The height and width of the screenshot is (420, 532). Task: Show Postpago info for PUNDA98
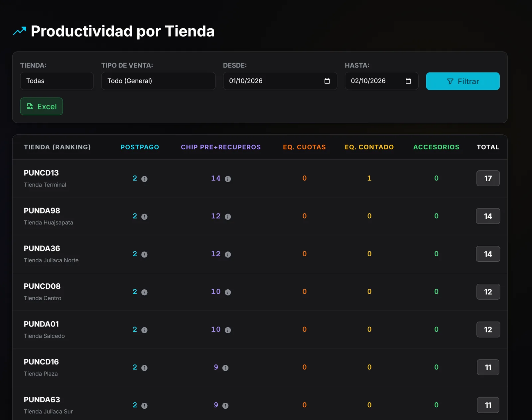(x=144, y=217)
